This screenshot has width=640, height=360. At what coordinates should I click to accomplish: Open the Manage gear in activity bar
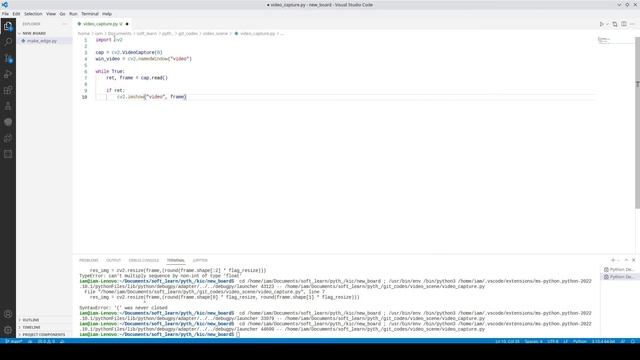click(x=8, y=329)
